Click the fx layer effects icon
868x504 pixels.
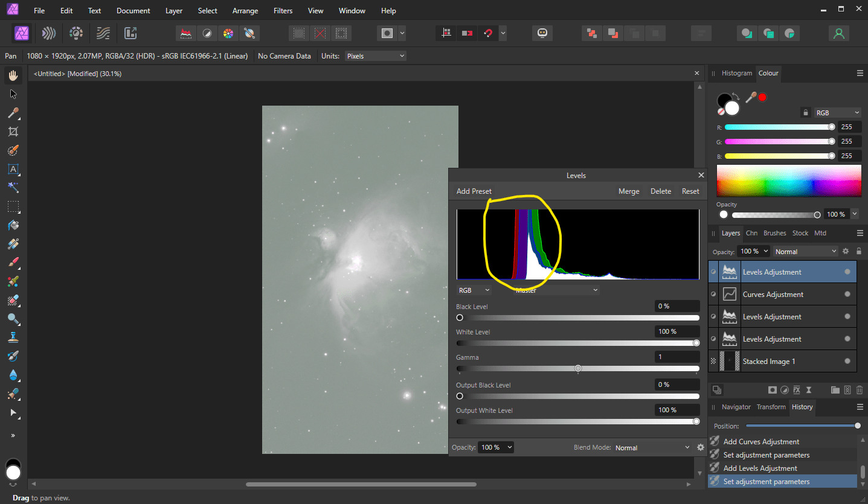797,391
